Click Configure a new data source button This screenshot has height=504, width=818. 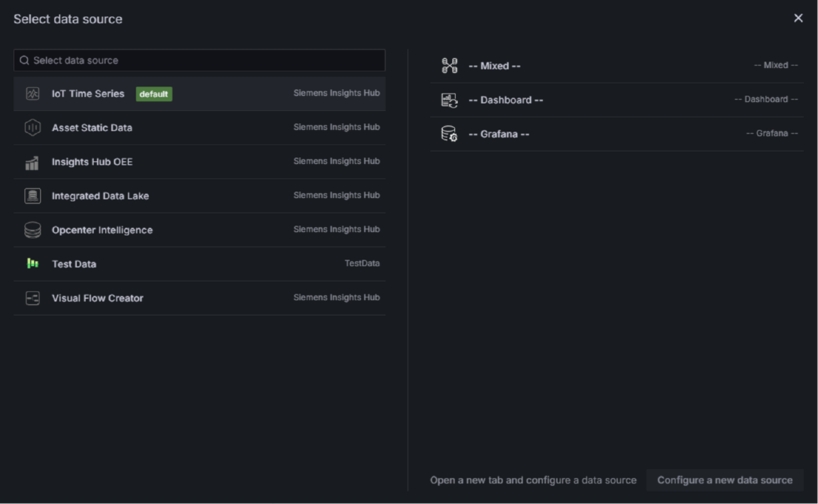pos(725,480)
